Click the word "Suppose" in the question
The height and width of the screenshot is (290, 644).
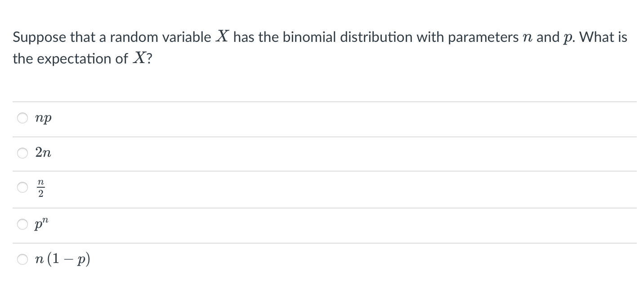[40, 38]
